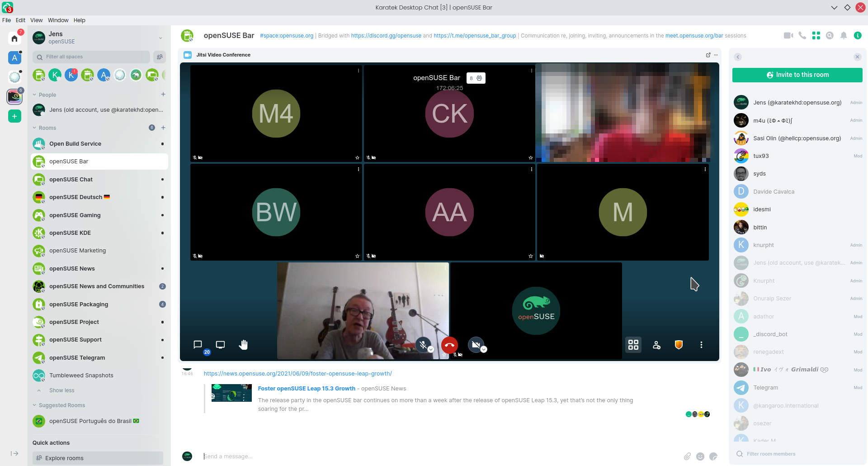868x466 pixels.
Task: Click Show less in rooms list
Action: (62, 390)
